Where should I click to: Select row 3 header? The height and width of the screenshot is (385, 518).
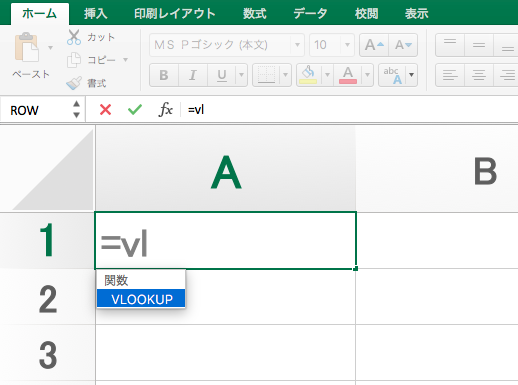pos(47,353)
